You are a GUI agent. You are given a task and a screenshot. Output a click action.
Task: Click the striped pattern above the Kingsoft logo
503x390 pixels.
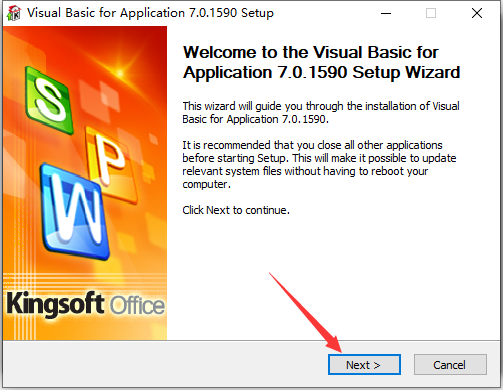click(85, 281)
